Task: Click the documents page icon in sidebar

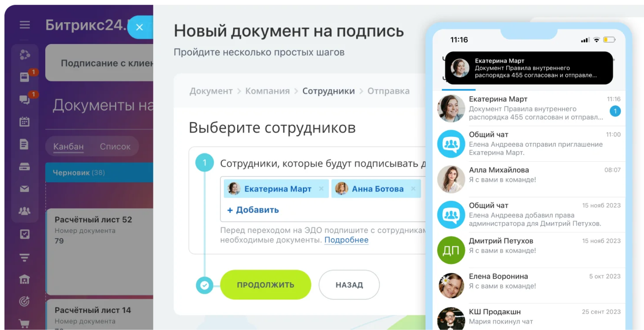Action: coord(24,144)
